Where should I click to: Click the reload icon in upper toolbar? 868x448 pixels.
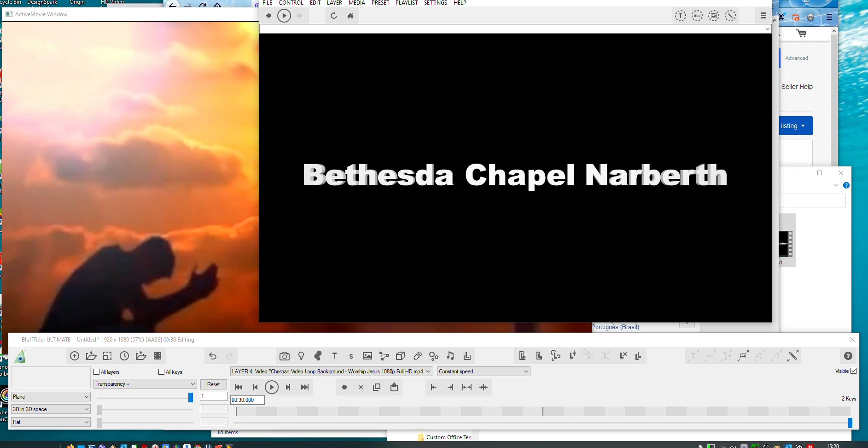click(334, 16)
